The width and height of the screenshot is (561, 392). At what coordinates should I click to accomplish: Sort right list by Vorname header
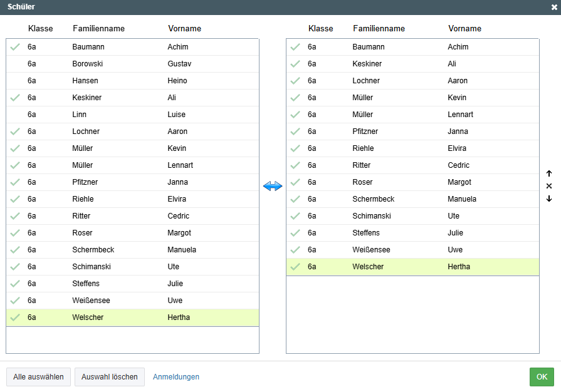point(464,29)
